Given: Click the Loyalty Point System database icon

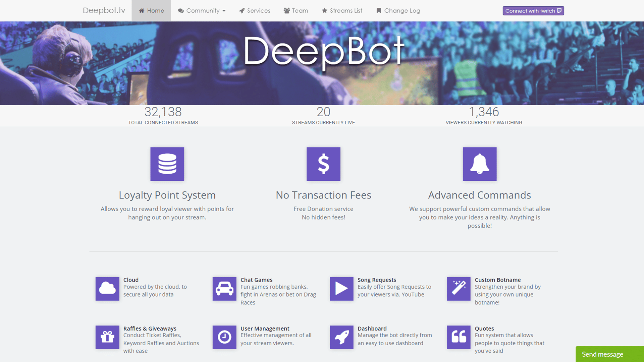Looking at the screenshot, I should point(167,164).
